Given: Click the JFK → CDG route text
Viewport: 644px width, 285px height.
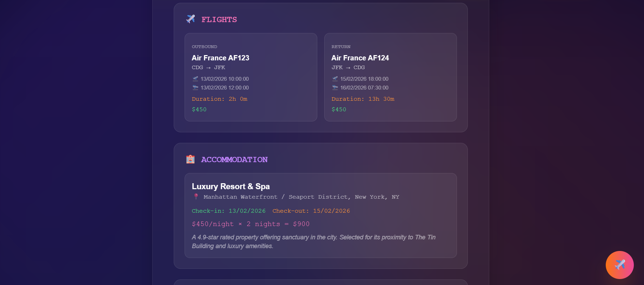Looking at the screenshot, I should (x=348, y=67).
